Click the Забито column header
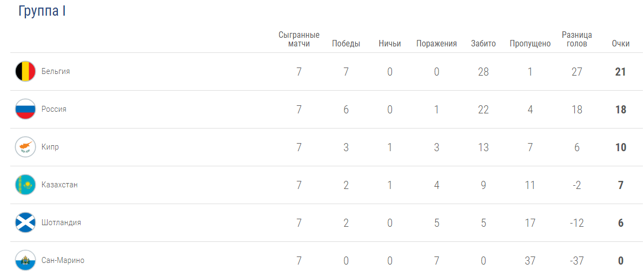644x277 pixels. pyautogui.click(x=483, y=44)
